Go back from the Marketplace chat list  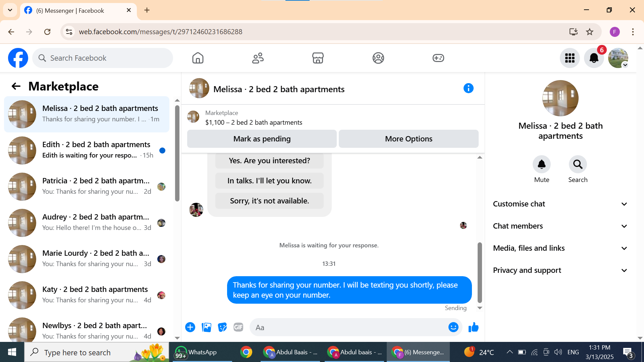click(x=16, y=86)
